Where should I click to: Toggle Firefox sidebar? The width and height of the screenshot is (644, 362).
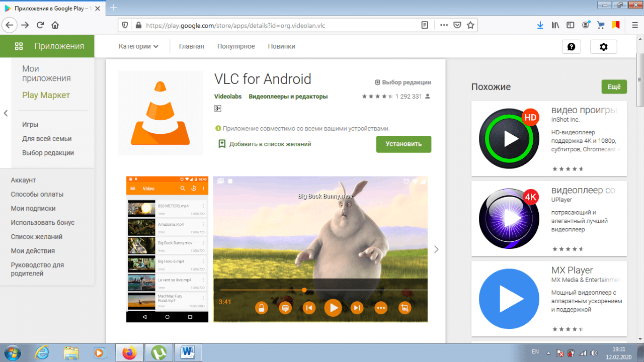tap(571, 25)
